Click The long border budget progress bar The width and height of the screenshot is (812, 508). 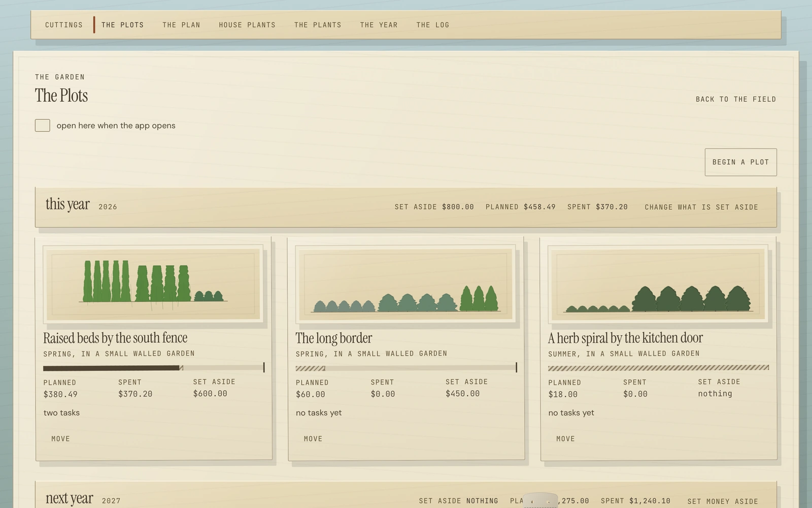click(407, 367)
